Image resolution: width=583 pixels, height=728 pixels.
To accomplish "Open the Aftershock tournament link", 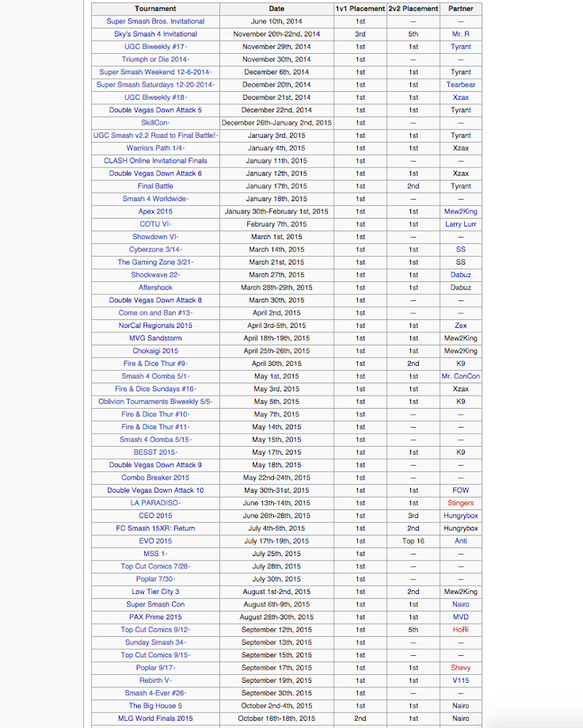I will [x=155, y=287].
